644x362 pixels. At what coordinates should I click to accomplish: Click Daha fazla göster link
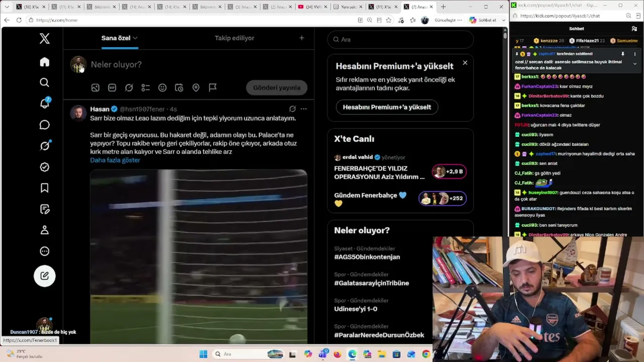pos(115,160)
